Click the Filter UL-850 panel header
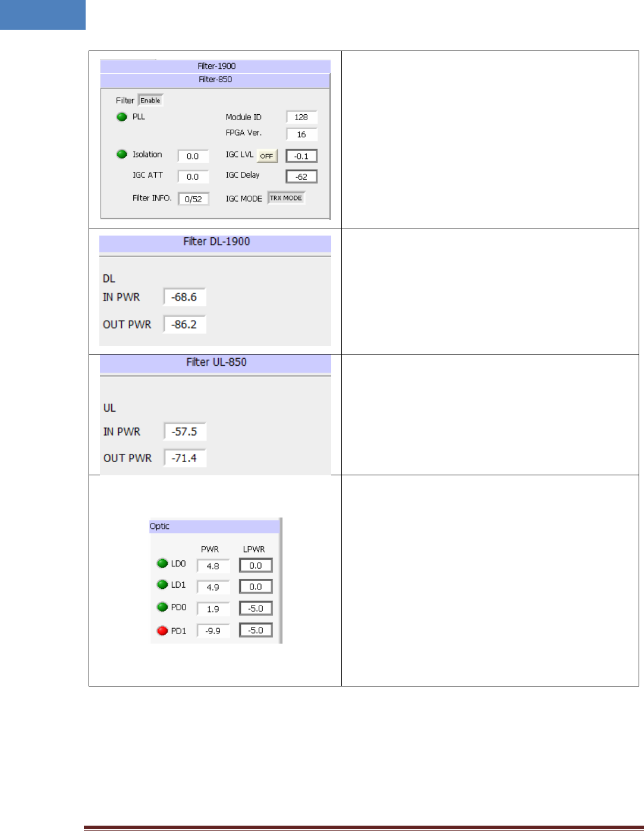Image resolution: width=644 pixels, height=831 pixels. [x=215, y=363]
